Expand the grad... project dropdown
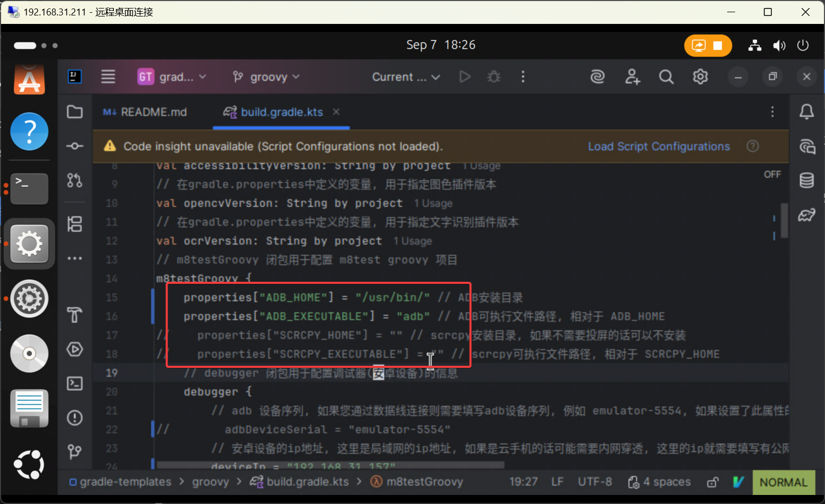The height and width of the screenshot is (504, 825). pyautogui.click(x=172, y=77)
